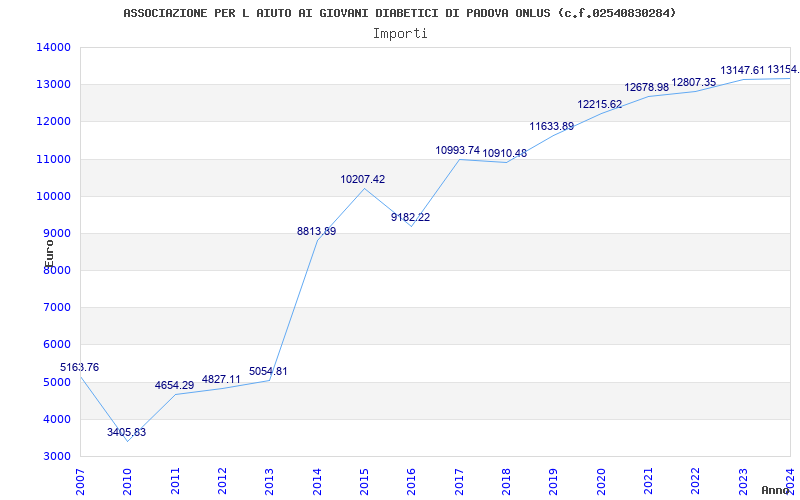Click the y-axis value 6000
This screenshot has width=800, height=500.
tap(56, 345)
